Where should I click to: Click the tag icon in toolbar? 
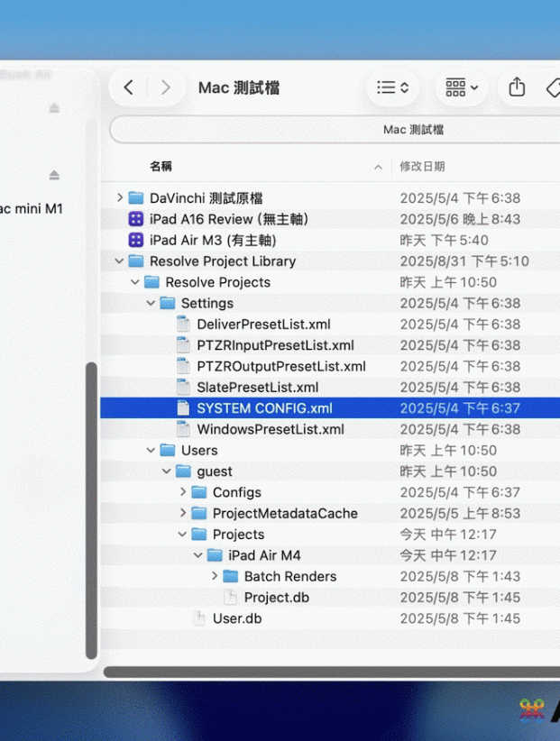(553, 87)
